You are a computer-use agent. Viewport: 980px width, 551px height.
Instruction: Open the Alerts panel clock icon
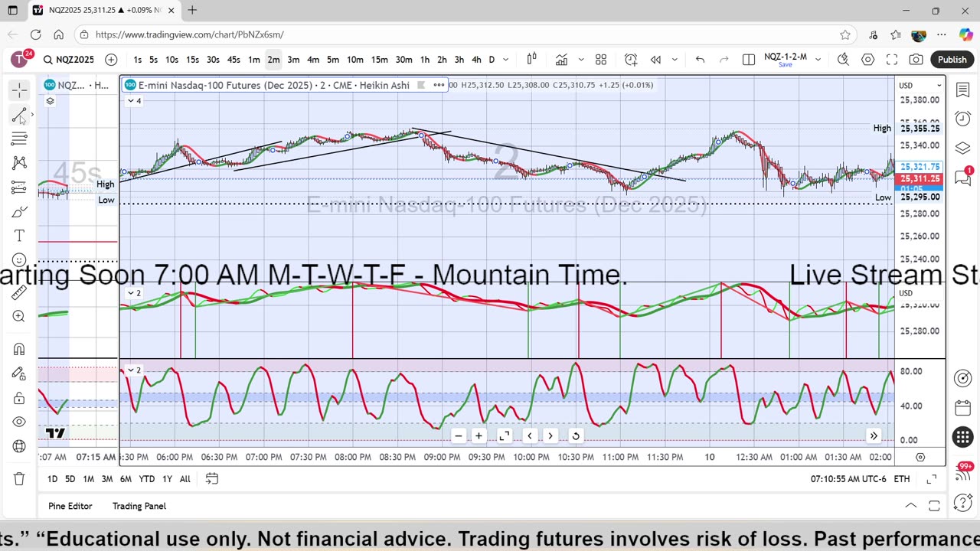point(963,119)
